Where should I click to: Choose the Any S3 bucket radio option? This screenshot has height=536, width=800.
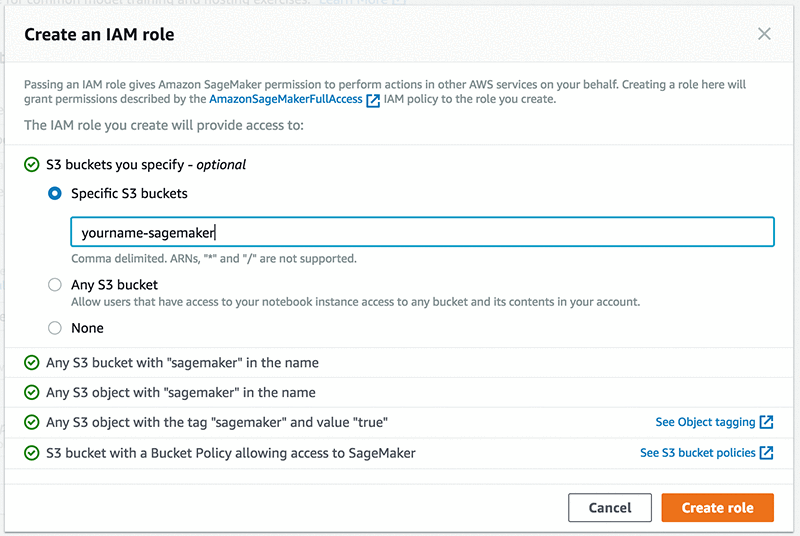55,285
